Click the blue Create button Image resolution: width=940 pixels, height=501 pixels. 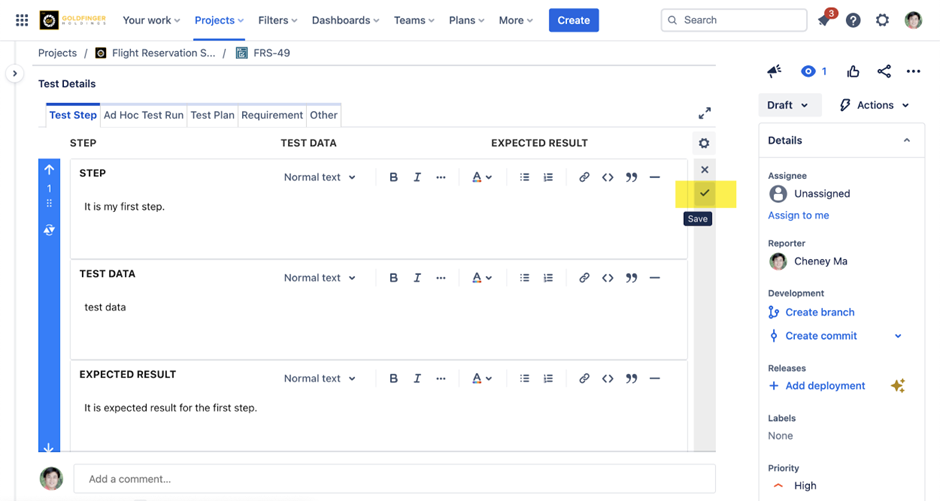pyautogui.click(x=573, y=20)
